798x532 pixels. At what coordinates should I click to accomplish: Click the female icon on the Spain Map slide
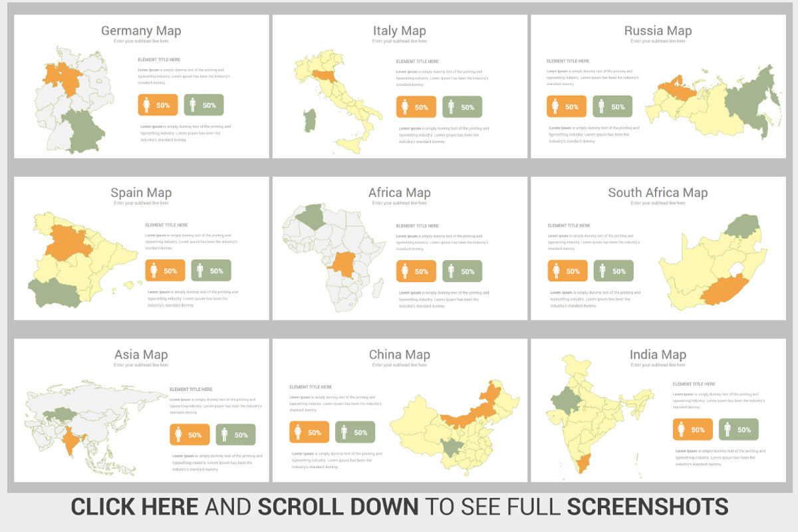tap(154, 271)
